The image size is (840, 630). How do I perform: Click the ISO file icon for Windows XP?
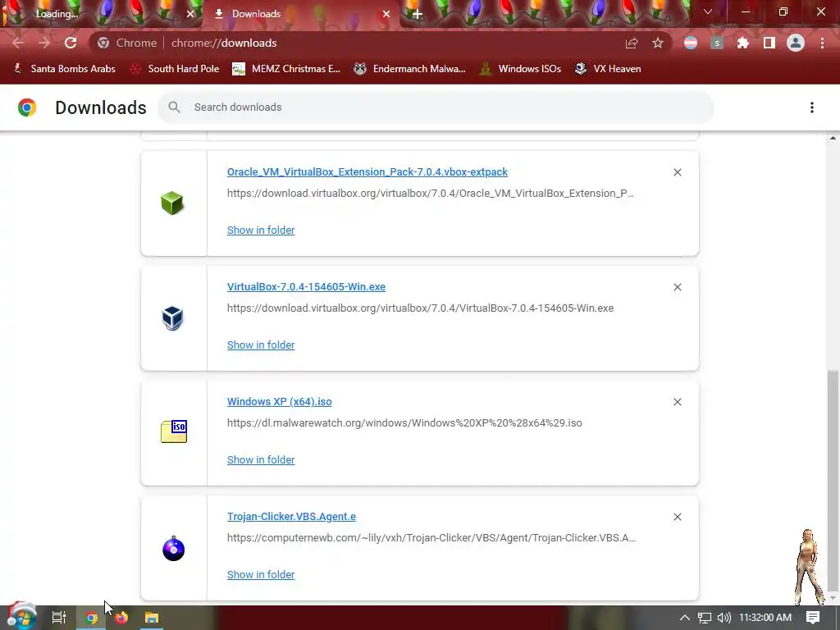[174, 431]
